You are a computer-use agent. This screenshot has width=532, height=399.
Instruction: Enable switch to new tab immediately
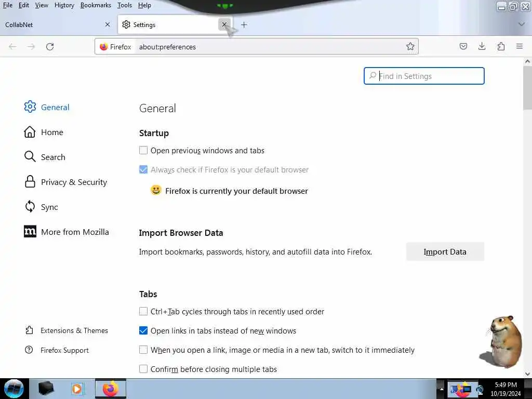143,350
